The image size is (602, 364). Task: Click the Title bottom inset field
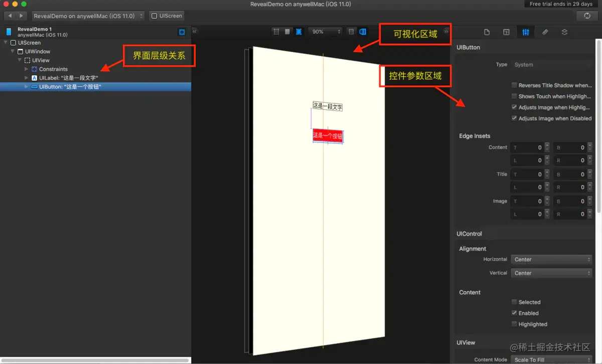tap(569, 174)
